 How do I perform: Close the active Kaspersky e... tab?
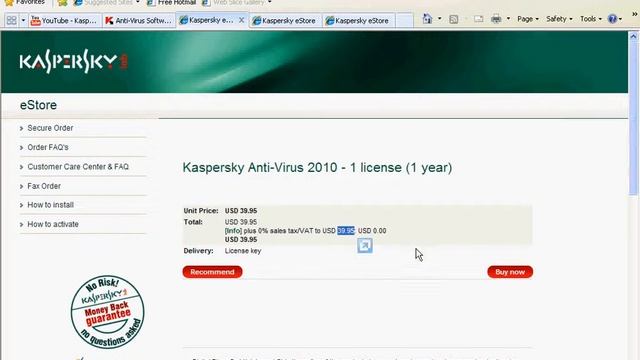(242, 20)
